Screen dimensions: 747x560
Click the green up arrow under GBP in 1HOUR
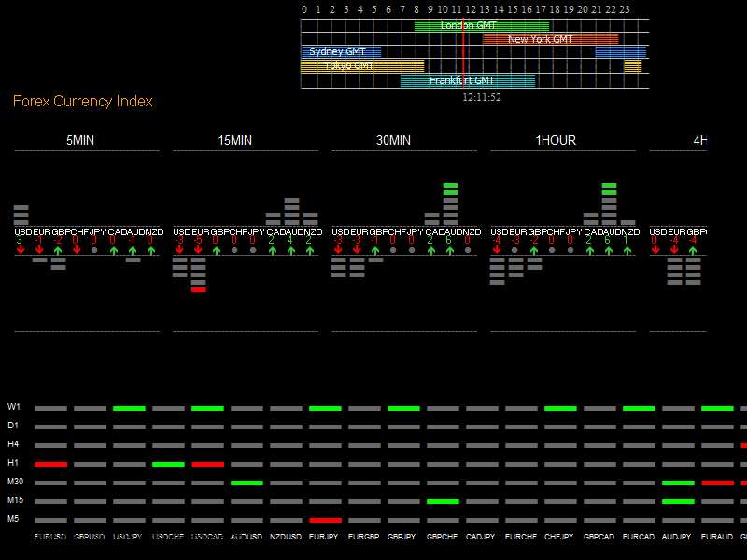(534, 250)
